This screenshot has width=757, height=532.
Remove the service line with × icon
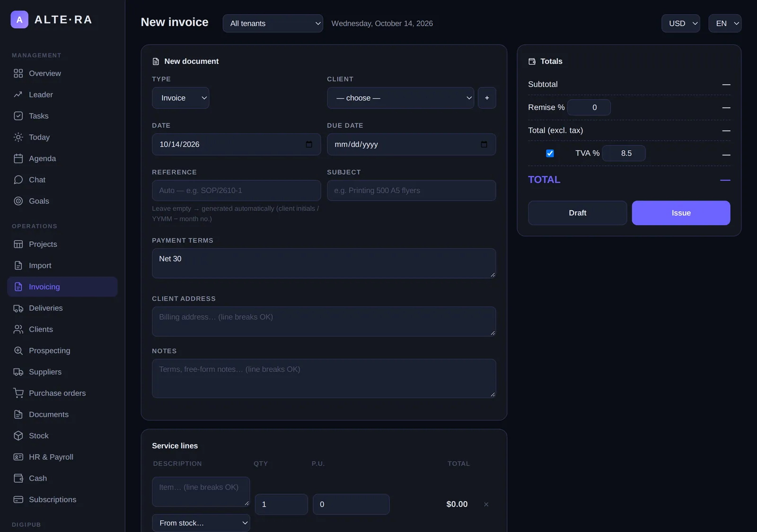(486, 505)
